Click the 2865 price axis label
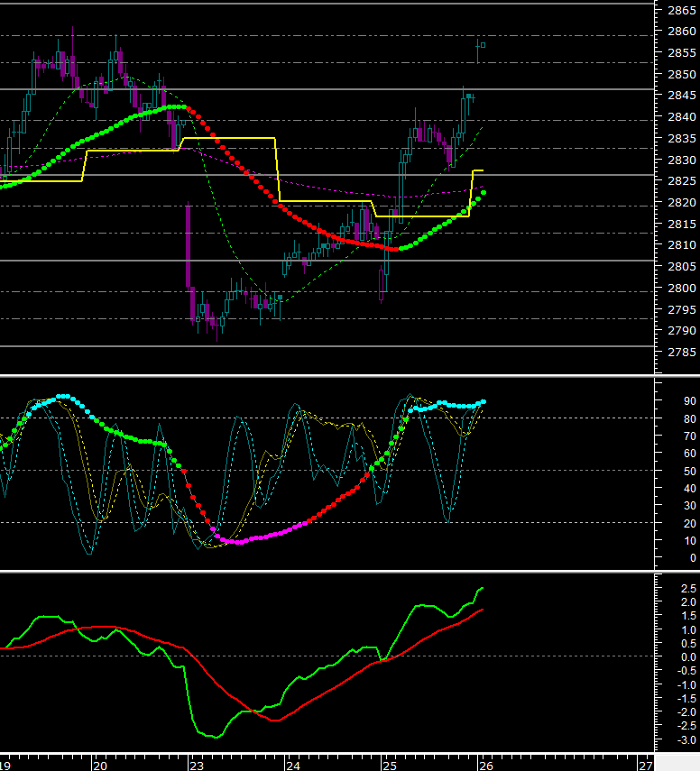Screen dimensions: 700x771 (682, 10)
